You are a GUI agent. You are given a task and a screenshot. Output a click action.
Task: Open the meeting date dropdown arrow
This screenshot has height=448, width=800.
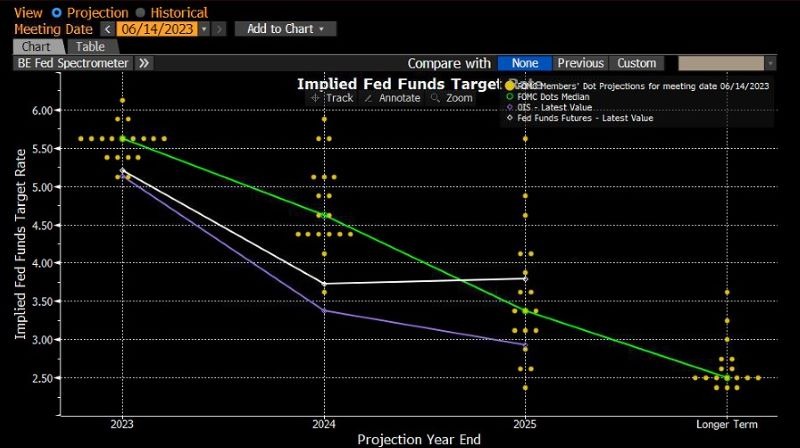tap(204, 29)
